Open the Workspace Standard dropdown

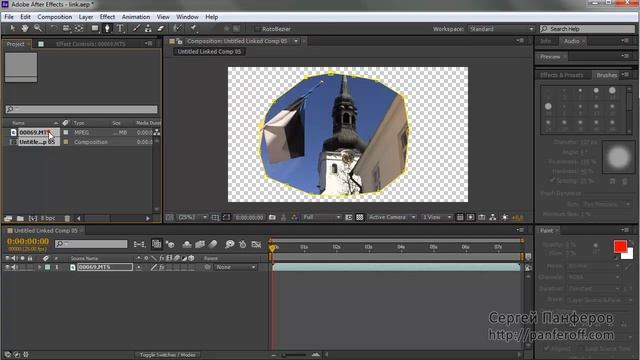pyautogui.click(x=501, y=29)
